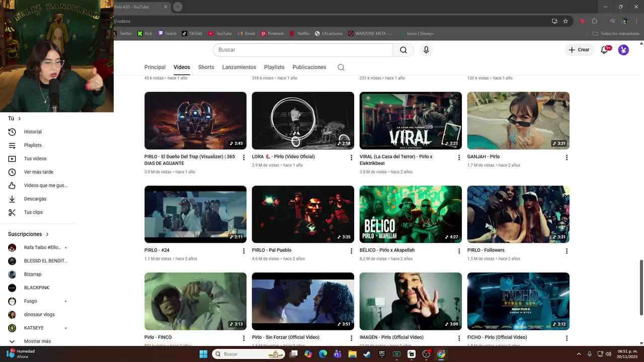This screenshot has height=362, width=644.
Task: Show hidden system tray icons
Action: click(579, 354)
